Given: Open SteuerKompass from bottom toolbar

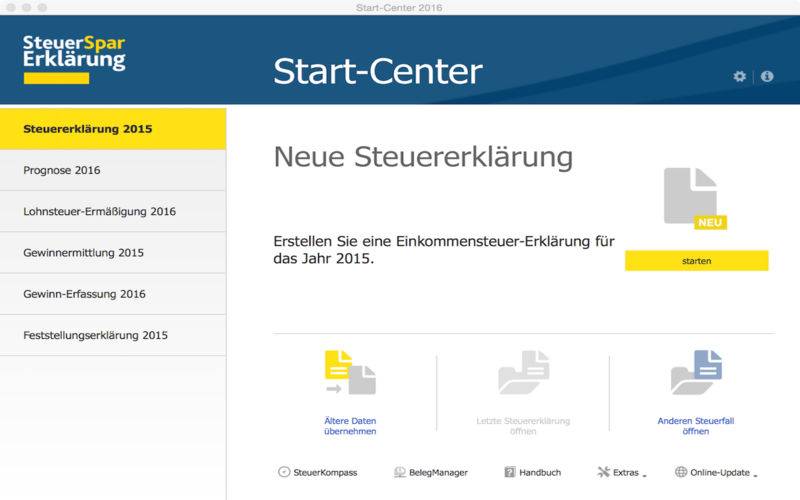Looking at the screenshot, I should (x=317, y=472).
